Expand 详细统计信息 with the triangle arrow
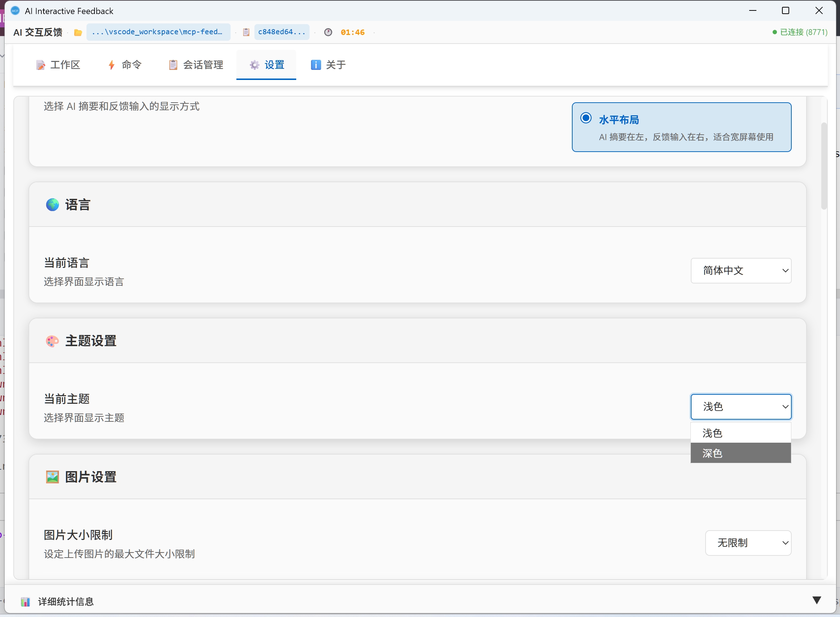The height and width of the screenshot is (617, 840). (817, 600)
